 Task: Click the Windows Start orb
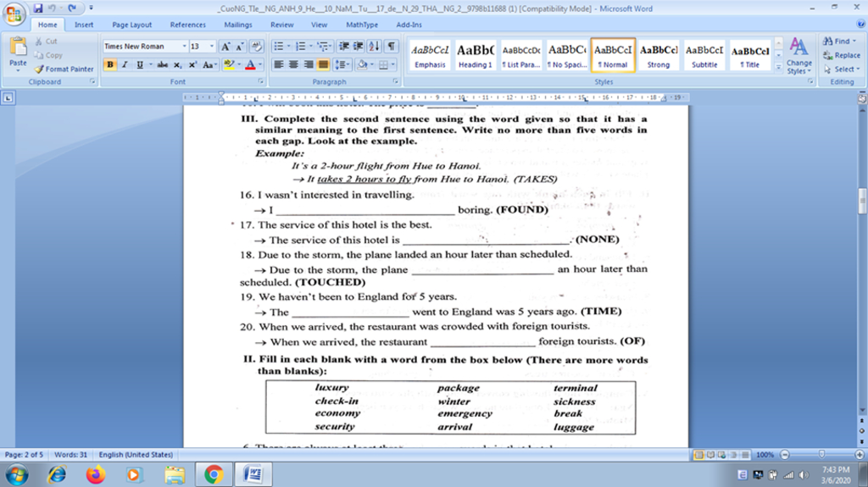pyautogui.click(x=17, y=475)
